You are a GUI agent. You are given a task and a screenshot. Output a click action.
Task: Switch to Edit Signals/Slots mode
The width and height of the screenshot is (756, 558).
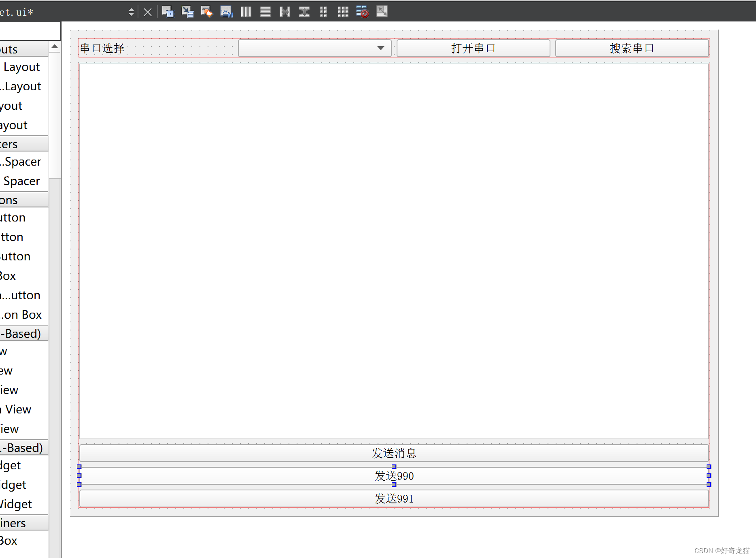pyautogui.click(x=187, y=12)
